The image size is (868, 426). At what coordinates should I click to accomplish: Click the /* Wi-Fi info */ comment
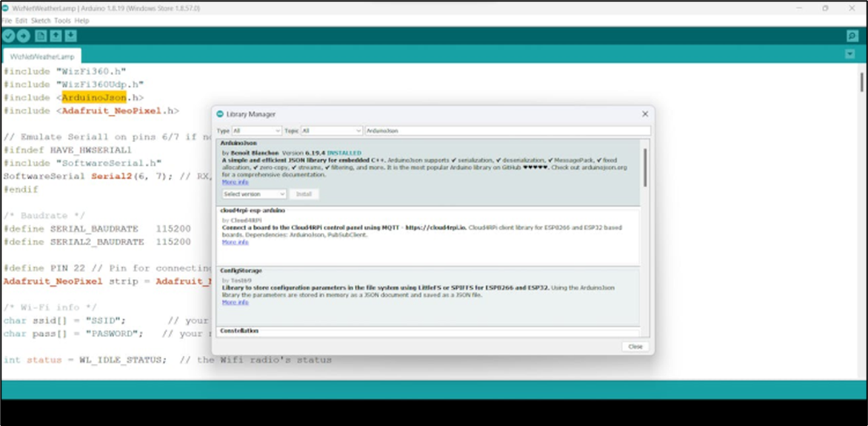(x=50, y=307)
